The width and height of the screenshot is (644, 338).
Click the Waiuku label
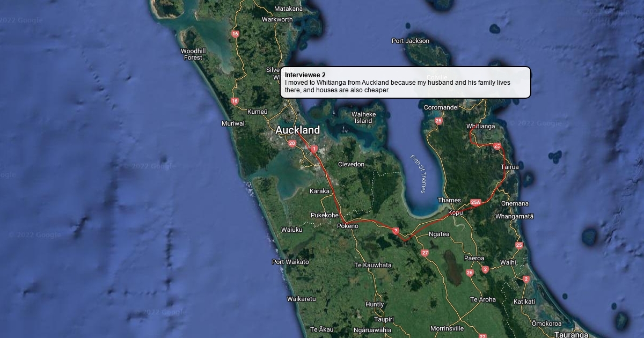pyautogui.click(x=291, y=230)
